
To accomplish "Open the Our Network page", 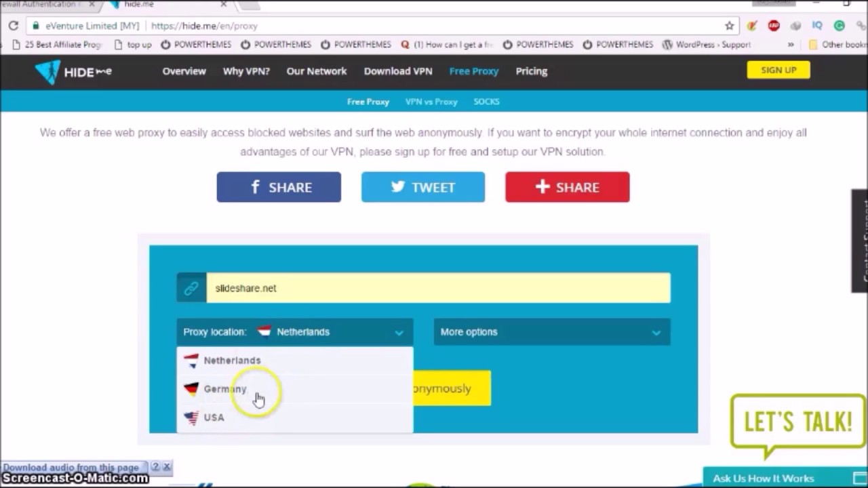I will pyautogui.click(x=316, y=71).
